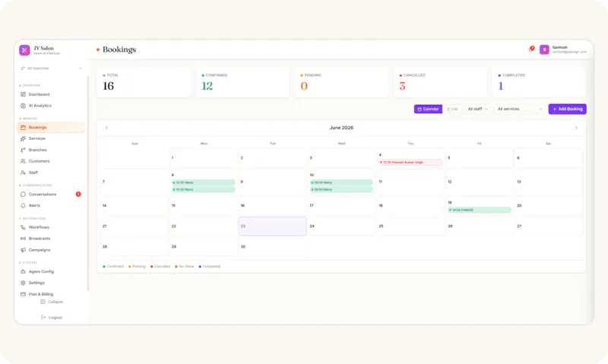This screenshot has width=608, height=364.
Task: Go to the Services page
Action: [x=51, y=138]
